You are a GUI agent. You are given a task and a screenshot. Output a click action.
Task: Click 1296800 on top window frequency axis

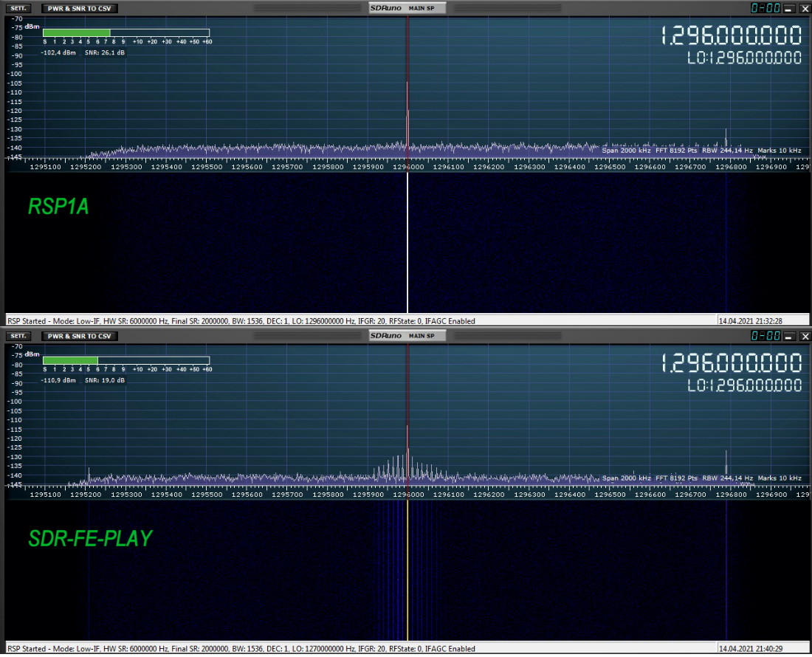[731, 168]
